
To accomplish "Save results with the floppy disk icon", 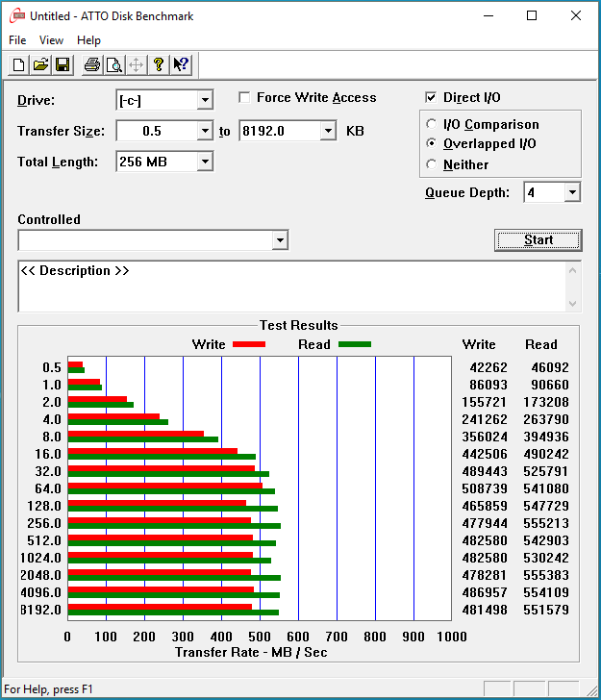I will [63, 65].
